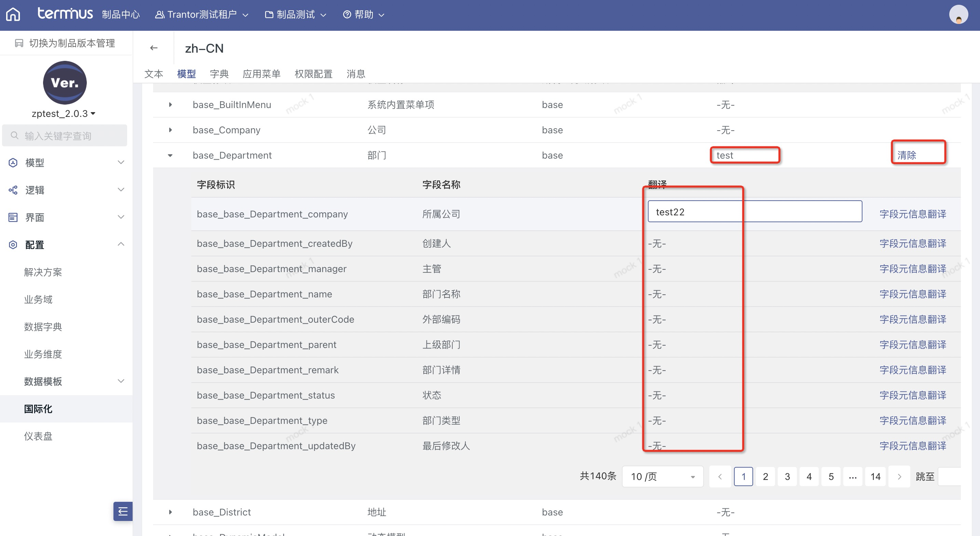Click the 界面 sidebar icon
Image resolution: width=980 pixels, height=536 pixels.
(x=13, y=217)
